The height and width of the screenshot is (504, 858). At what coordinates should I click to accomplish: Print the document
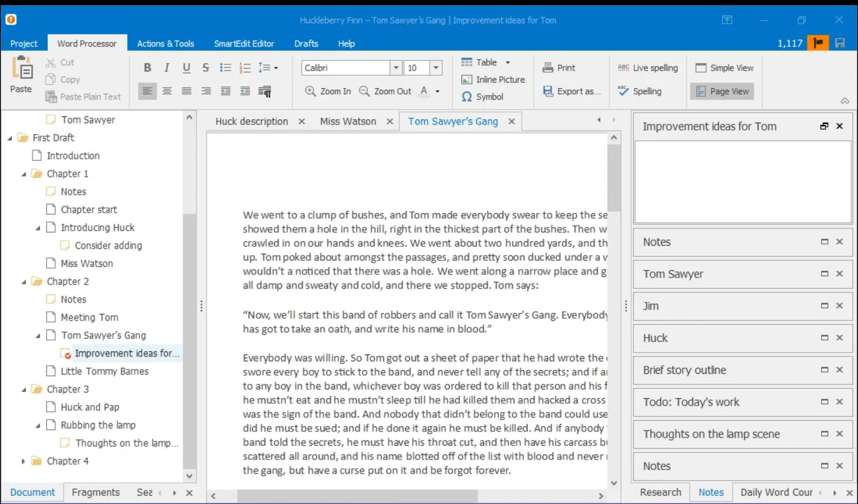[x=559, y=68]
